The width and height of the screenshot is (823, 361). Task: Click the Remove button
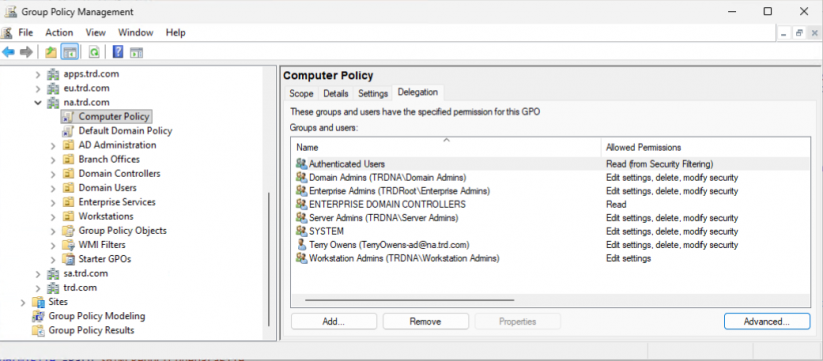(x=426, y=322)
